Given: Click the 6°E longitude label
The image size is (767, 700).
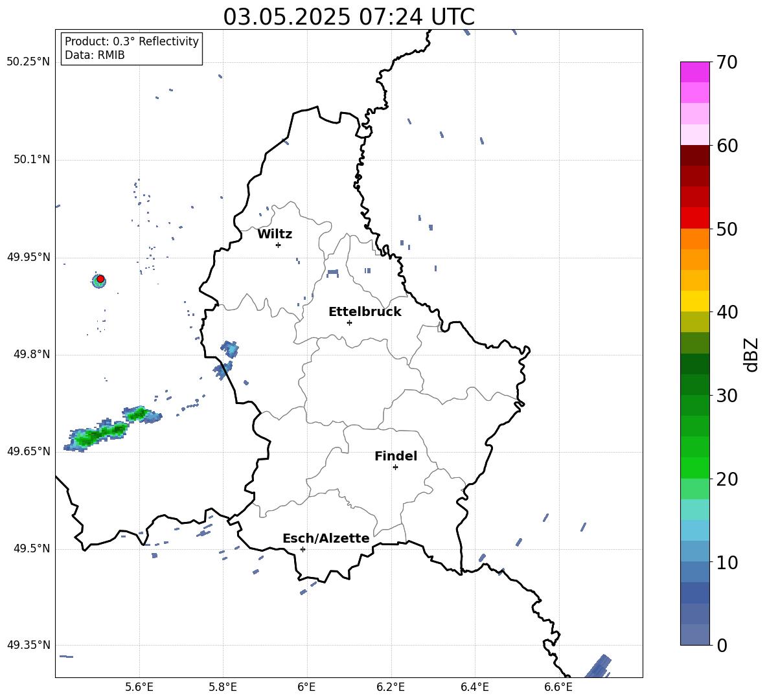Looking at the screenshot, I should [307, 688].
